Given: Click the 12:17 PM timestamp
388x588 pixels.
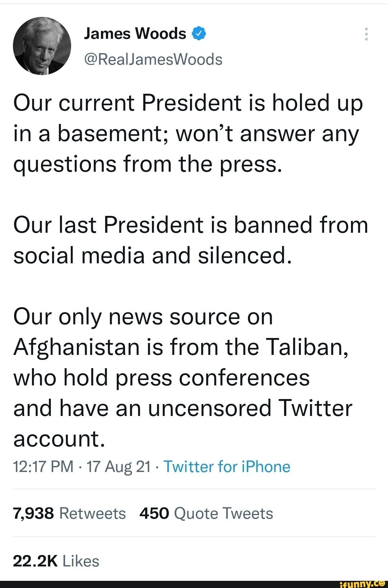Looking at the screenshot, I should click(x=43, y=467).
